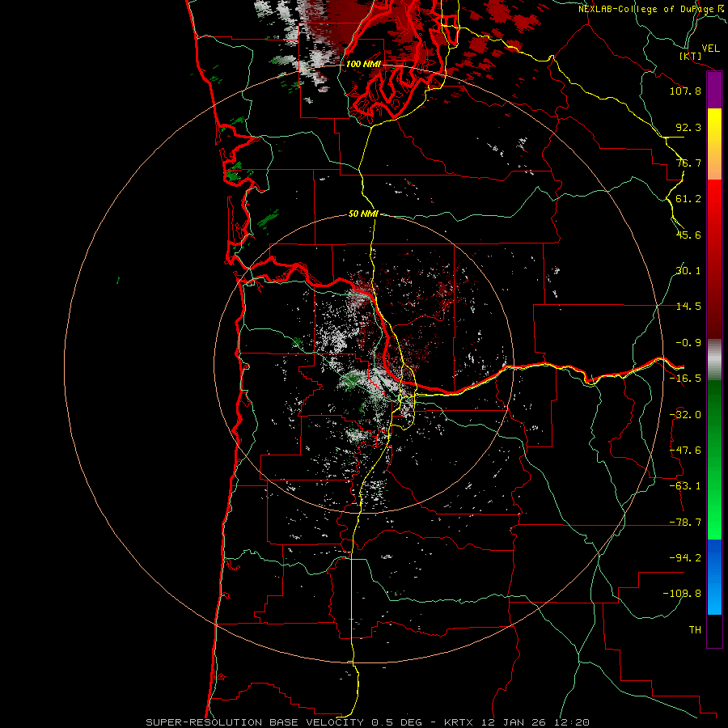Viewport: 728px width, 728px height.
Task: Click the [KT] units label
Action: pyautogui.click(x=691, y=56)
